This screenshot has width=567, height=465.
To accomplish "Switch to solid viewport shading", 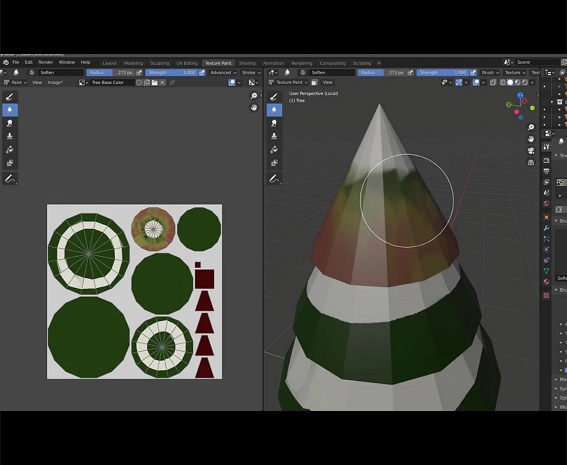I will pyautogui.click(x=510, y=82).
